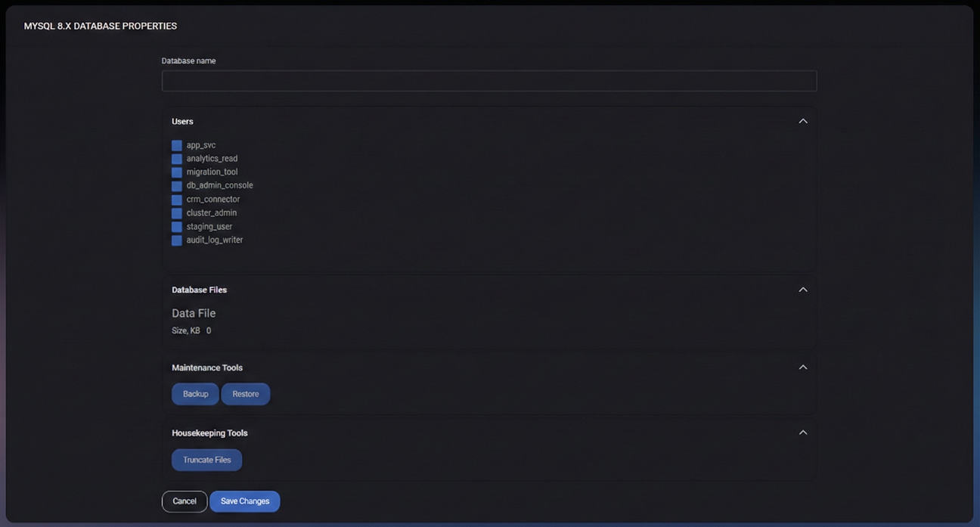Toggle the migration_tool user checkbox
This screenshot has width=980, height=527.
(176, 172)
